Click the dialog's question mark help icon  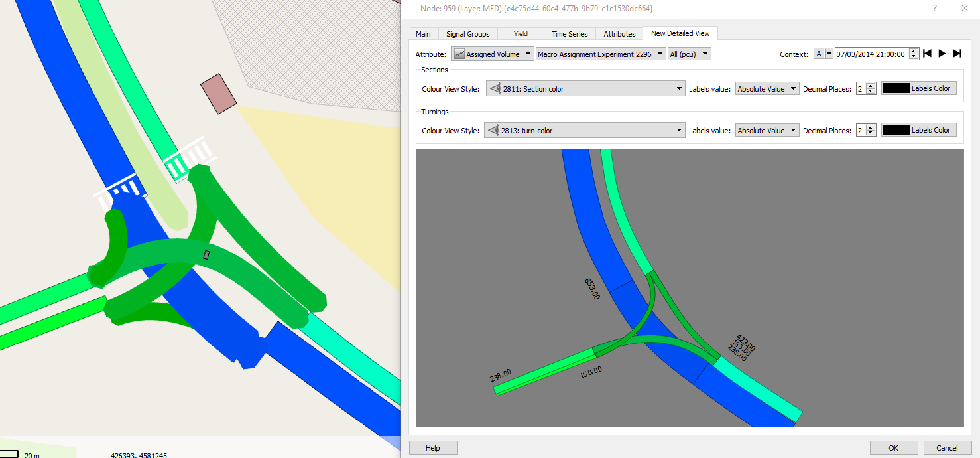tap(935, 9)
